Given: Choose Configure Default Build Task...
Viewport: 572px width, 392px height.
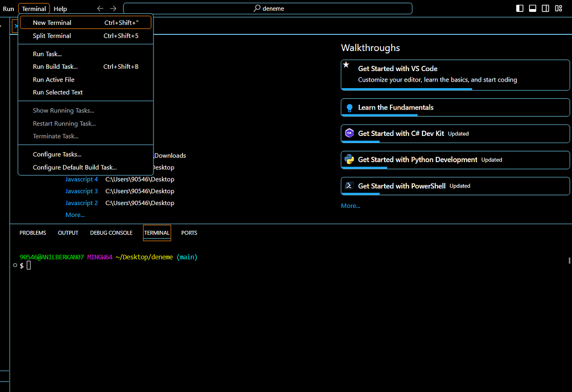Looking at the screenshot, I should click(86, 167).
